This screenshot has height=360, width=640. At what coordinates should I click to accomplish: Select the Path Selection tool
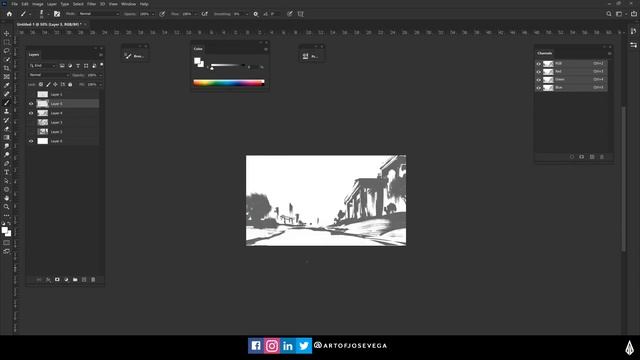pyautogui.click(x=7, y=180)
